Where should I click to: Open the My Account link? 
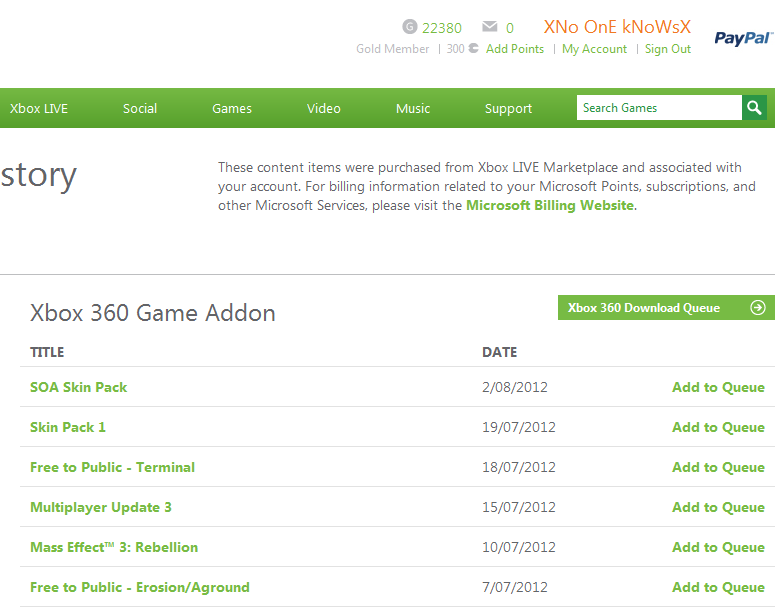(594, 49)
